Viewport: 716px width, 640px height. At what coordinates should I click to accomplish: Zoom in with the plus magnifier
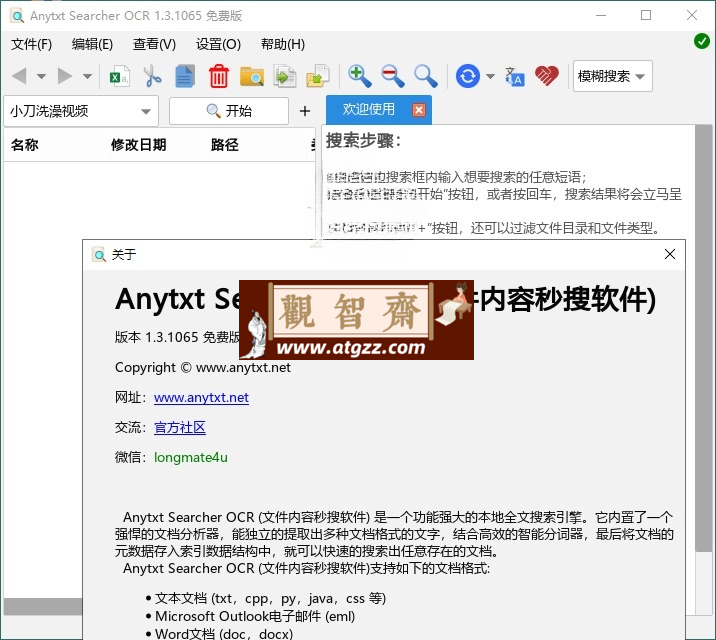[359, 76]
